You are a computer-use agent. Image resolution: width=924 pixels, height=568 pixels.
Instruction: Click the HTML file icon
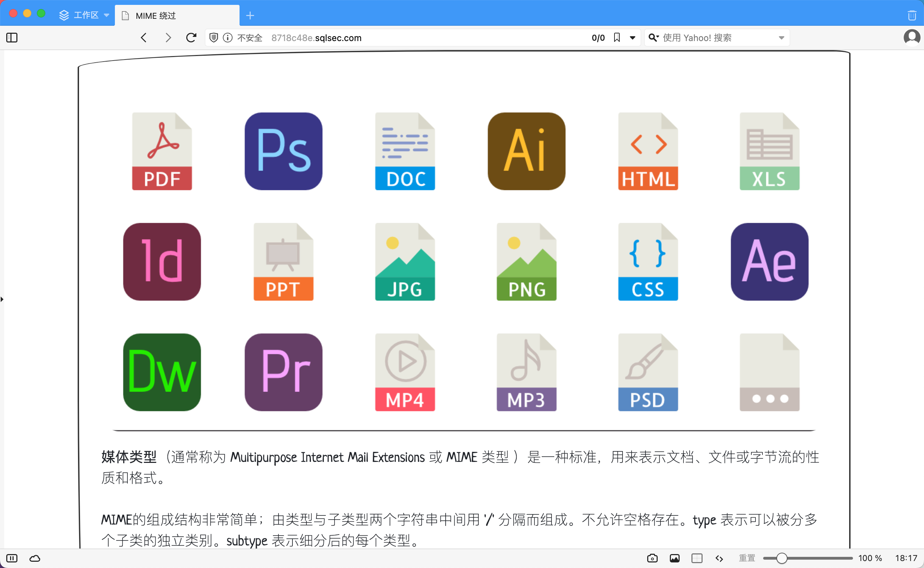point(648,151)
